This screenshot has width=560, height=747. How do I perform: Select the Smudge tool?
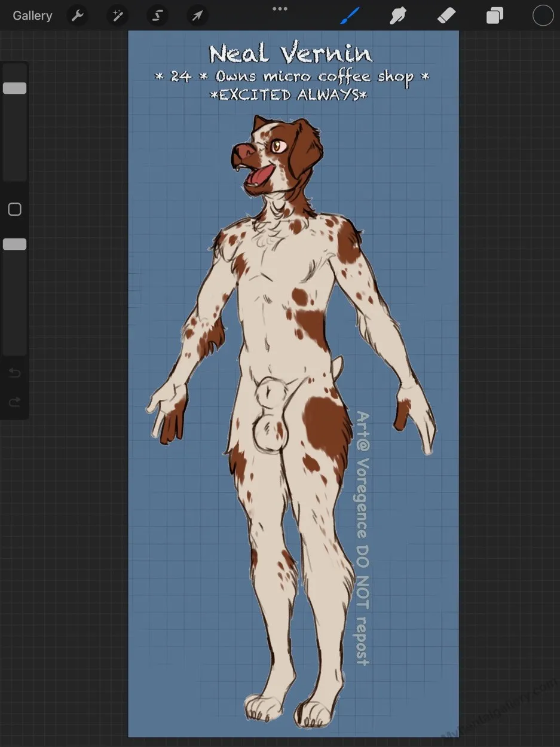click(398, 16)
